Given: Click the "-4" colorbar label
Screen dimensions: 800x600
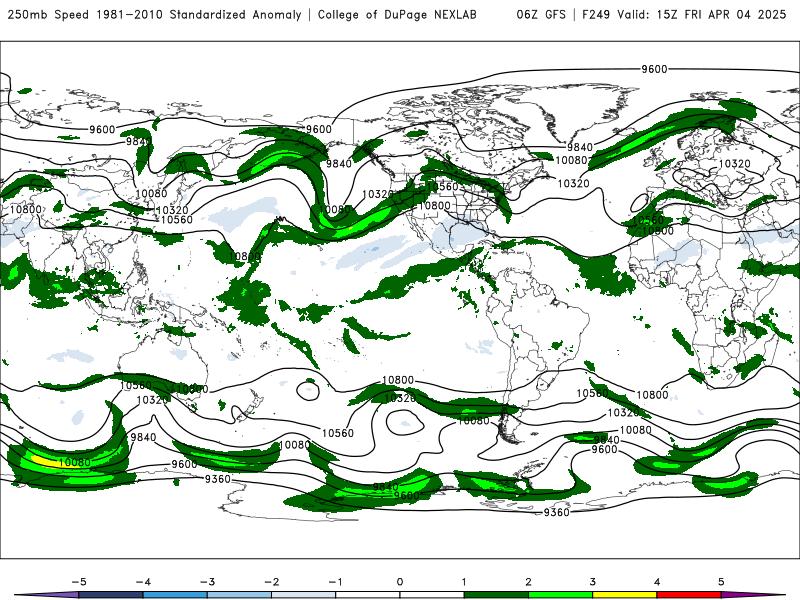Looking at the screenshot, I should click(143, 582).
